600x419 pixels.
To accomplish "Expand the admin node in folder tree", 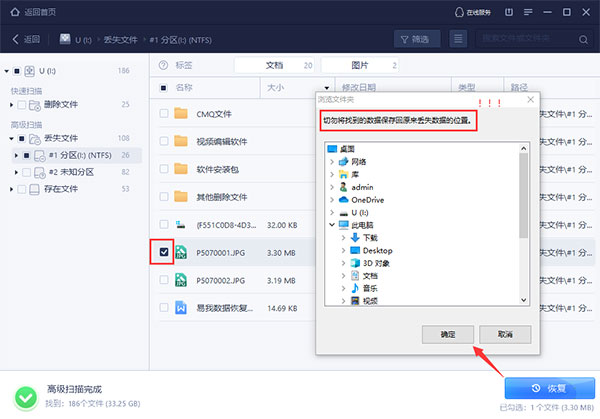I will (332, 186).
